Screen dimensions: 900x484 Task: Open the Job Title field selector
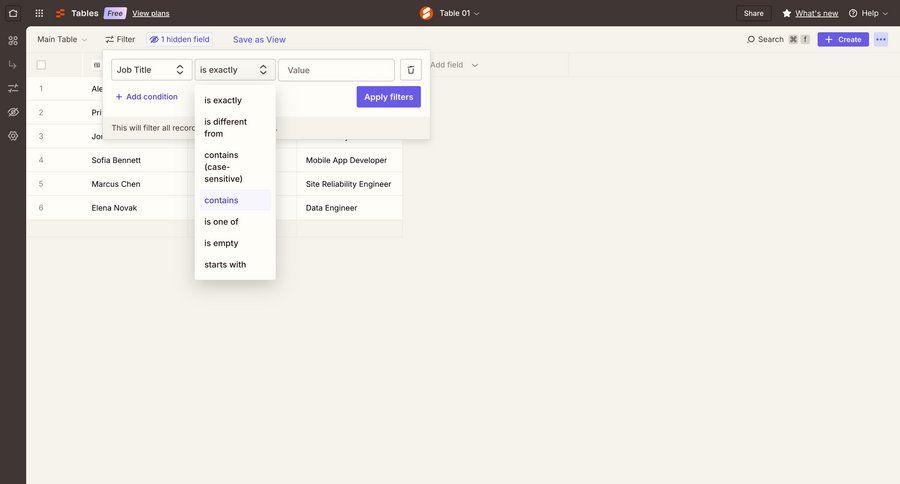152,70
